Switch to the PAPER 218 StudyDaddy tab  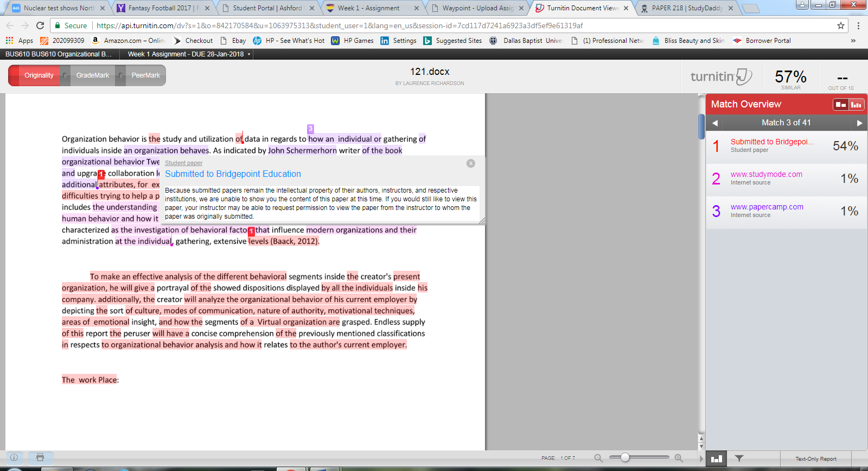687,8
